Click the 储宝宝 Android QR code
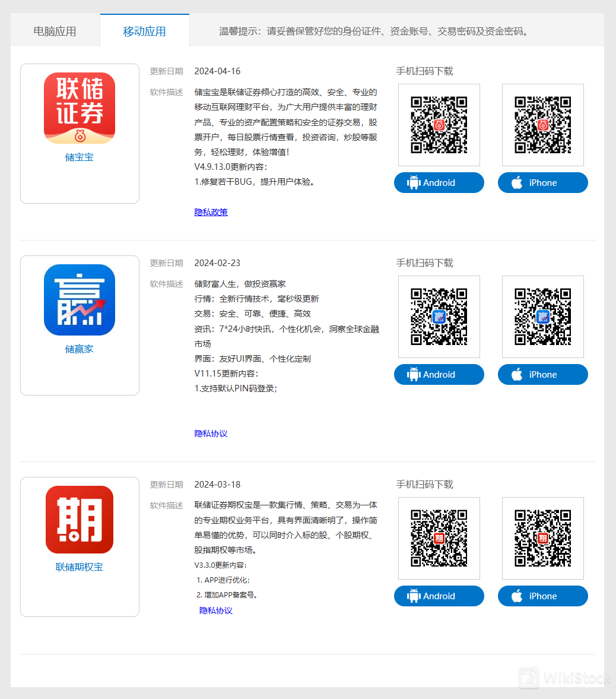 [439, 125]
